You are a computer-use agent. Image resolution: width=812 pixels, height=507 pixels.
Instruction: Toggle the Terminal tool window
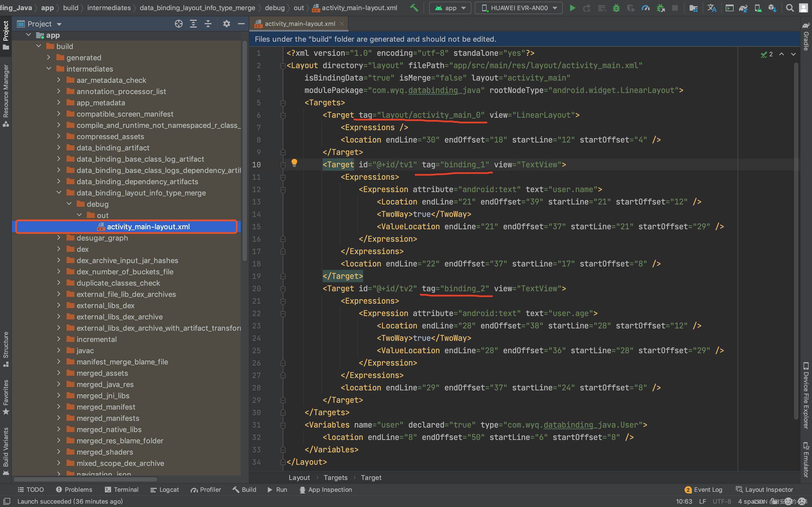[x=122, y=490]
